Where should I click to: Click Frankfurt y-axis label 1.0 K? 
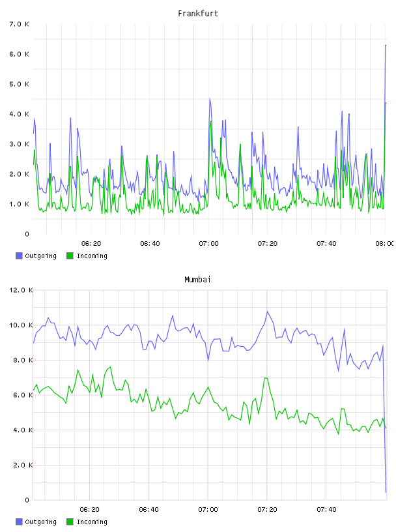click(x=20, y=204)
